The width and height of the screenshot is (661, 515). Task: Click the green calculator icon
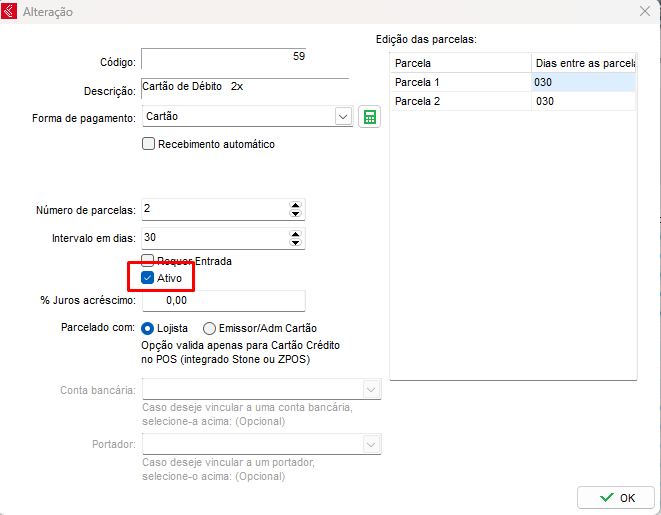(370, 117)
